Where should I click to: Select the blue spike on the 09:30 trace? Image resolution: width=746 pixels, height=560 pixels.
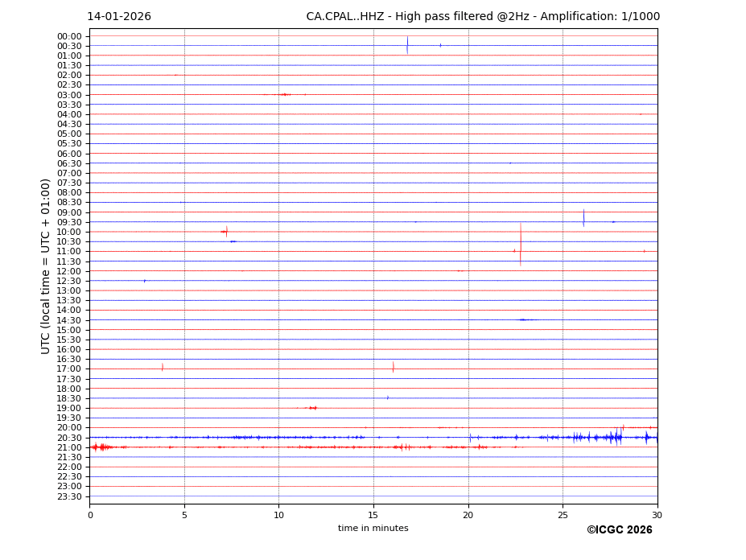583,218
